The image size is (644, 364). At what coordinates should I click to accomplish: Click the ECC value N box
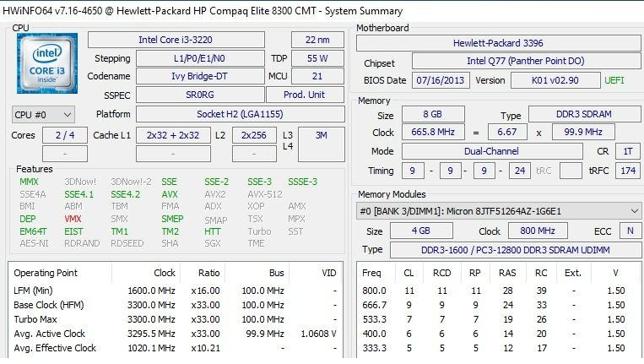pos(628,231)
